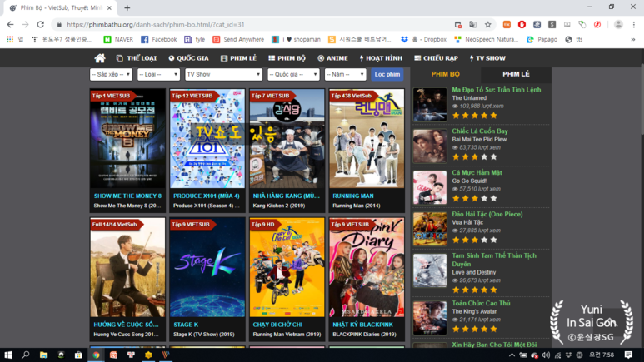Open the TV Show category dropdown
Screen dimensions: 644x362
click(223, 74)
